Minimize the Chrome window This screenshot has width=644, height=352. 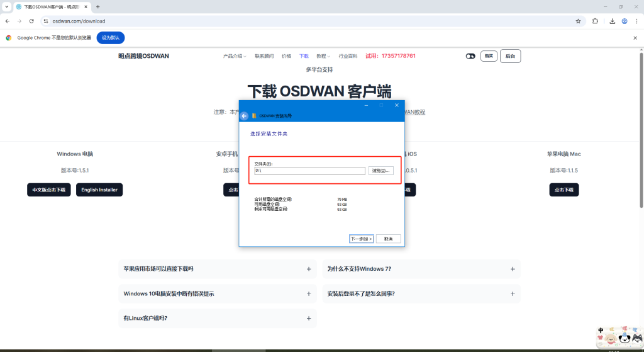tap(606, 7)
